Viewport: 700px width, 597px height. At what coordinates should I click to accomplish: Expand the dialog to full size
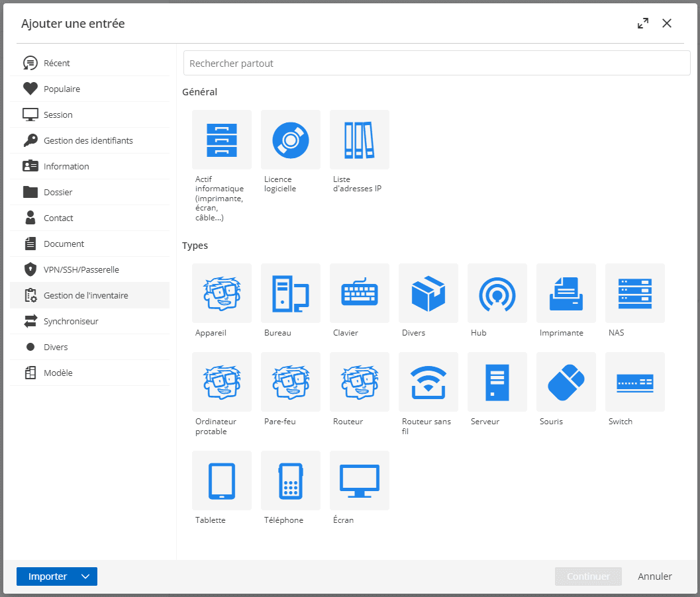[642, 23]
